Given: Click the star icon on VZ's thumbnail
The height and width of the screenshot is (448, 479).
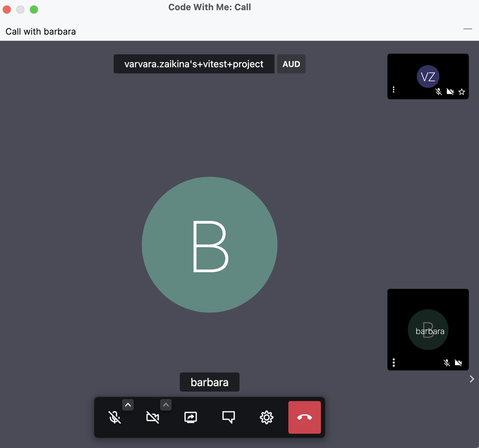Looking at the screenshot, I should (x=461, y=92).
